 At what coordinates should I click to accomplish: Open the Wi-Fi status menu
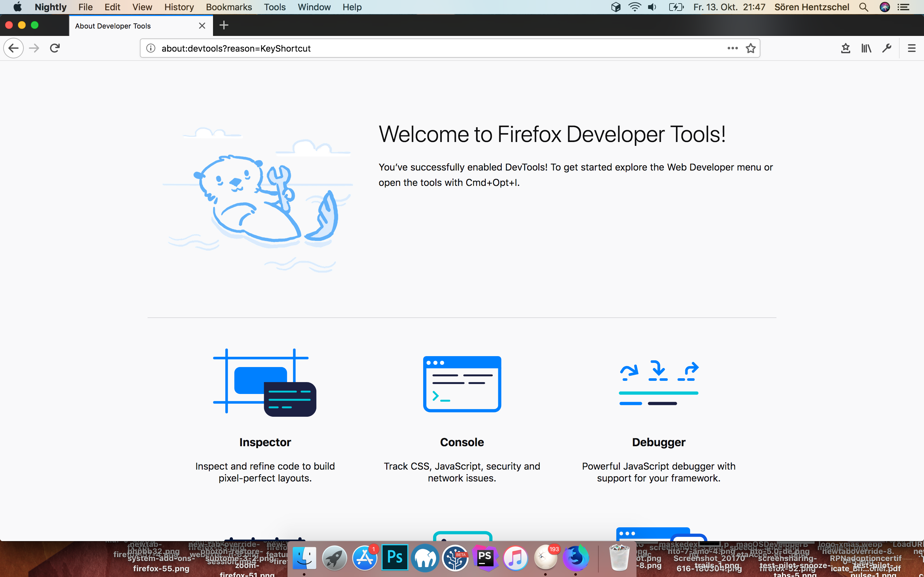point(634,7)
